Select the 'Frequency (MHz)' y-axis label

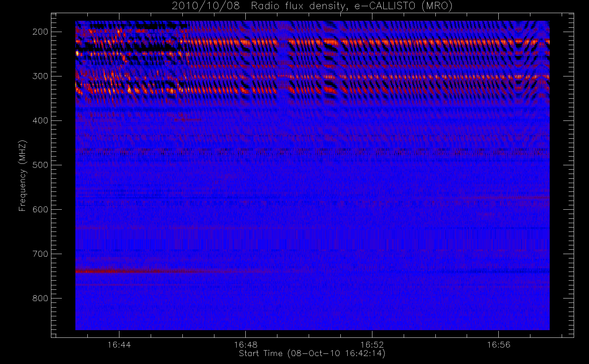click(23, 175)
